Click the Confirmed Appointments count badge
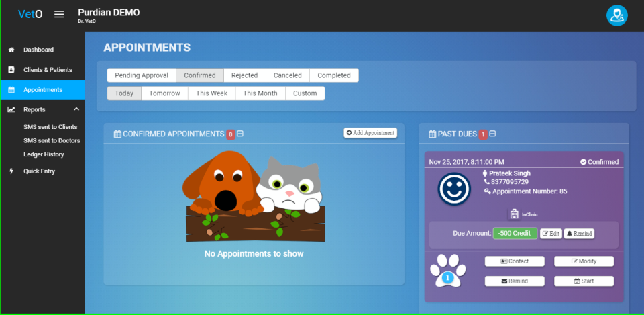Screen dimensions: 644x315 231,134
